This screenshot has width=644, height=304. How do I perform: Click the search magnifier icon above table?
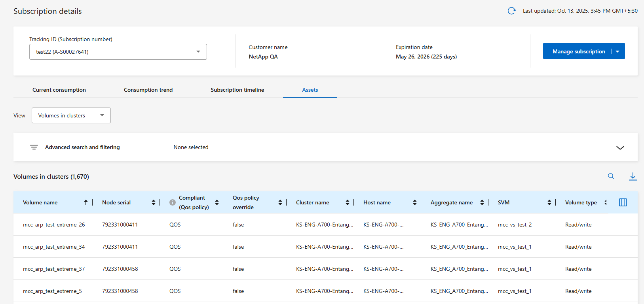611,176
